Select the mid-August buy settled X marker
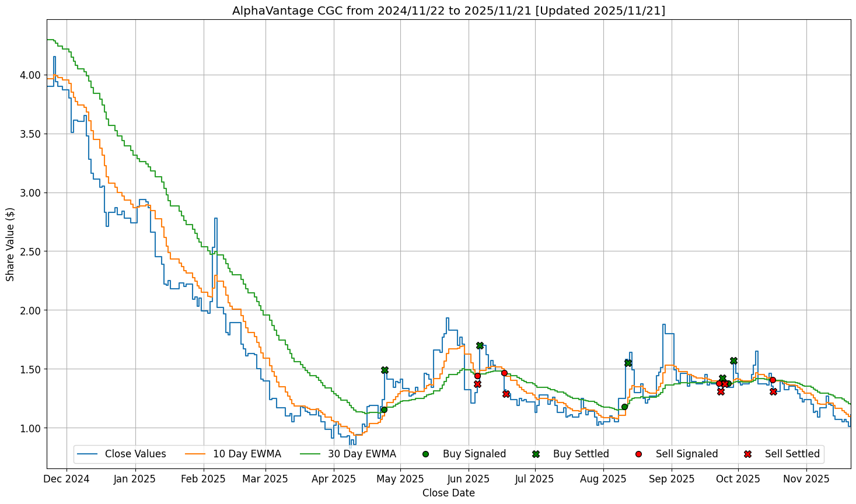Image resolution: width=856 pixels, height=504 pixels. point(628,363)
